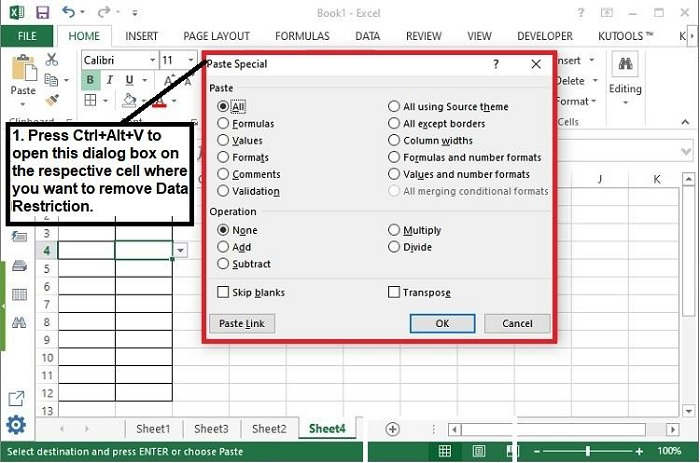Viewport: 700px width, 463px height.
Task: Click the zoom slider handle
Action: coord(588,451)
